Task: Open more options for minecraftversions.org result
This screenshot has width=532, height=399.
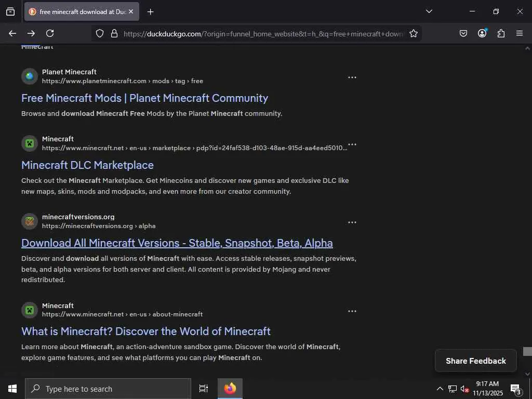Action: pyautogui.click(x=352, y=222)
